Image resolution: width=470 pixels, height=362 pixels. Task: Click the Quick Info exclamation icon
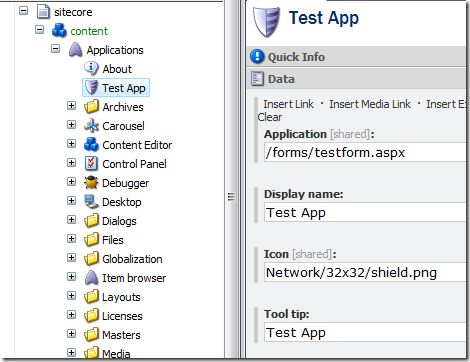(257, 56)
